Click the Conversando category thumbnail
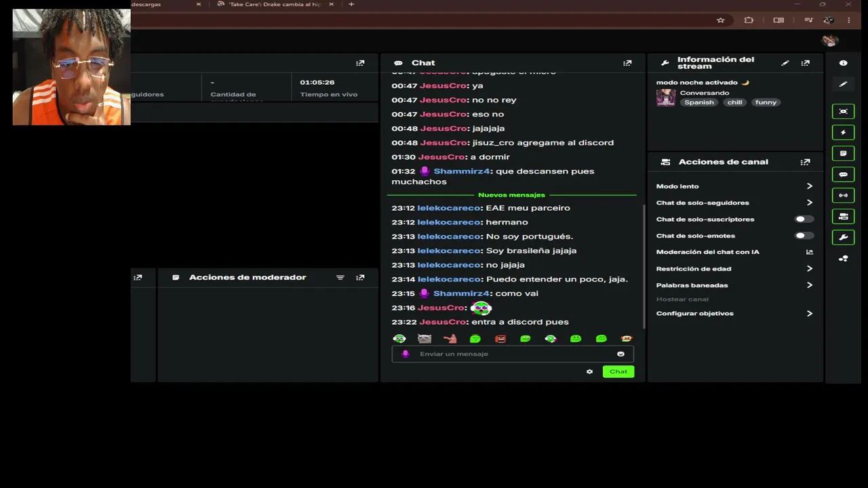Image resolution: width=868 pixels, height=488 pixels. (666, 98)
